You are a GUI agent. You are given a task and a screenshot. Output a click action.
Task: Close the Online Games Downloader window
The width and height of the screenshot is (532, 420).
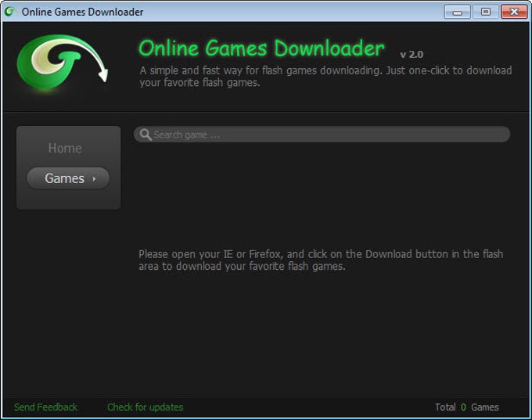[x=514, y=12]
